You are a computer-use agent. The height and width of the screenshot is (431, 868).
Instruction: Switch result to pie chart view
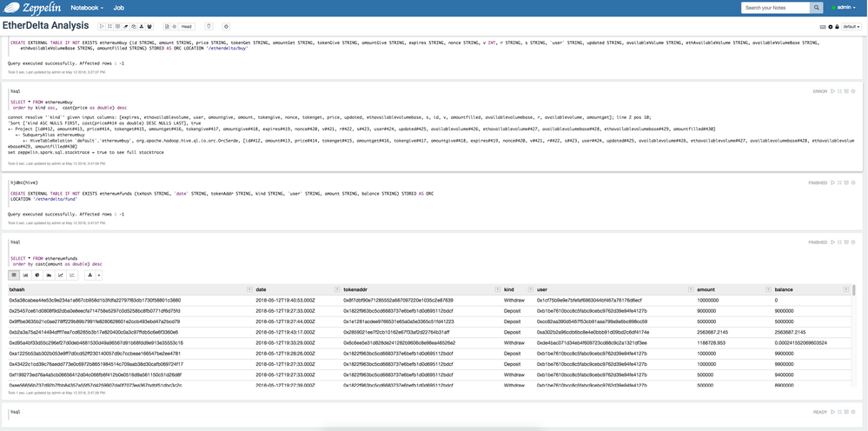37,275
